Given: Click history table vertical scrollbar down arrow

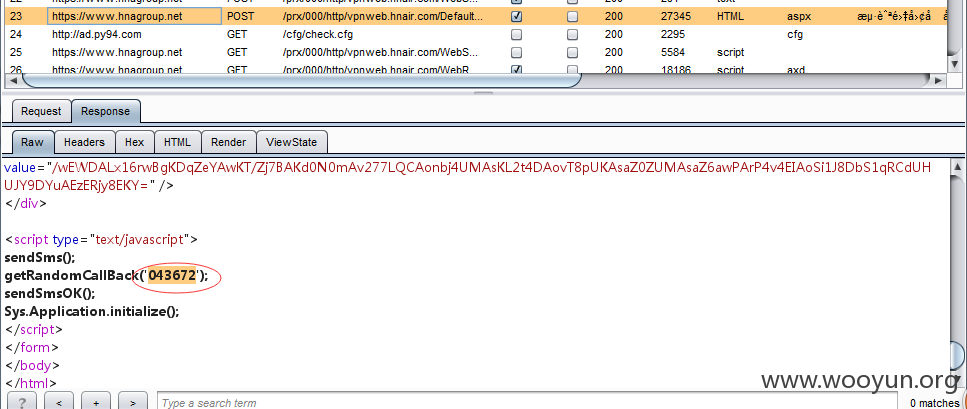Looking at the screenshot, I should pos(955,64).
